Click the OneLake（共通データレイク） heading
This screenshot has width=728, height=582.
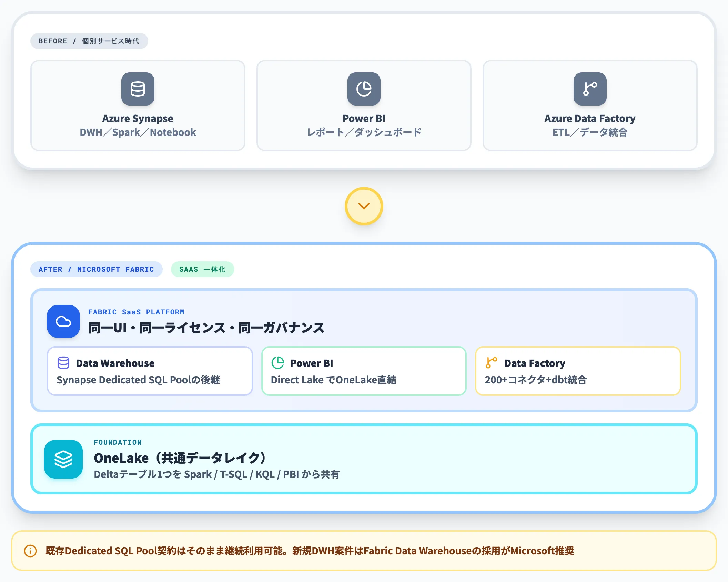180,458
